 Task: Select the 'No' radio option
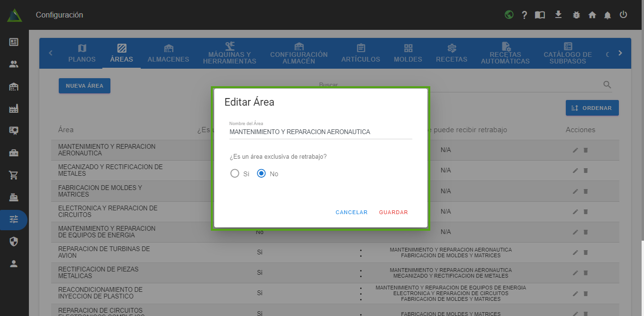[x=261, y=174]
